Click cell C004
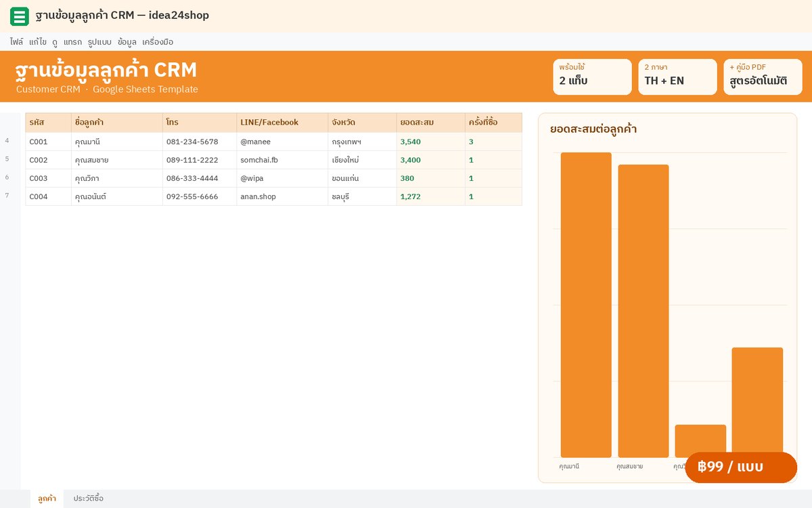The height and width of the screenshot is (508, 812). tap(48, 196)
